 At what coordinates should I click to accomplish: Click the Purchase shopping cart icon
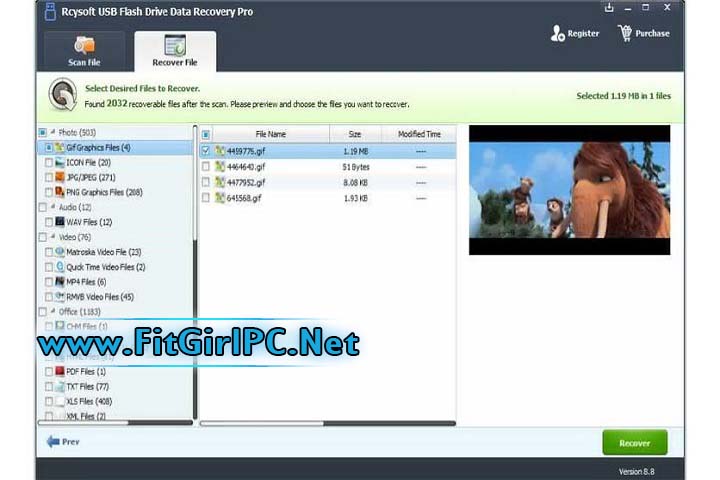click(625, 33)
